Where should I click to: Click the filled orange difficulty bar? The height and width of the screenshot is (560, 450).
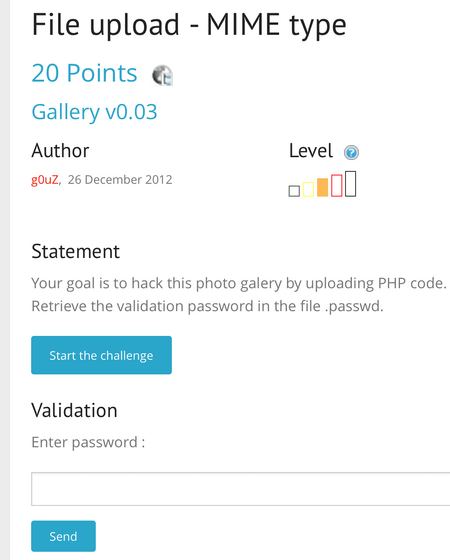pos(322,187)
